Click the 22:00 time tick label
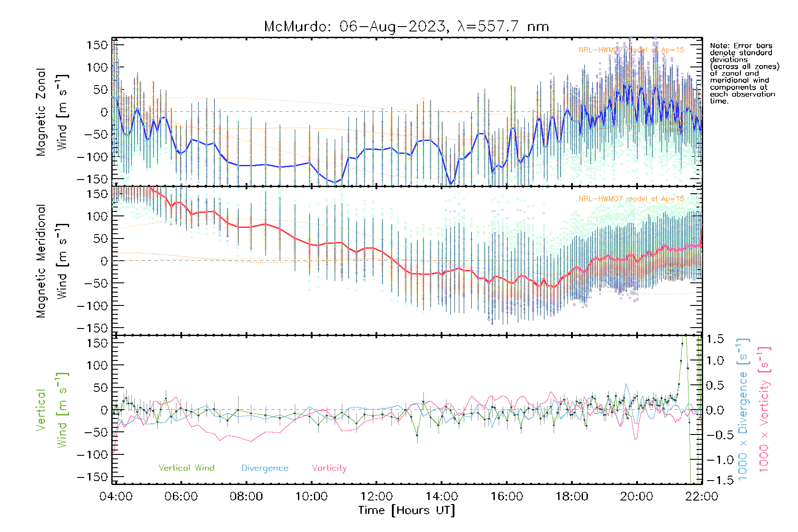798x532 pixels. pos(701,496)
